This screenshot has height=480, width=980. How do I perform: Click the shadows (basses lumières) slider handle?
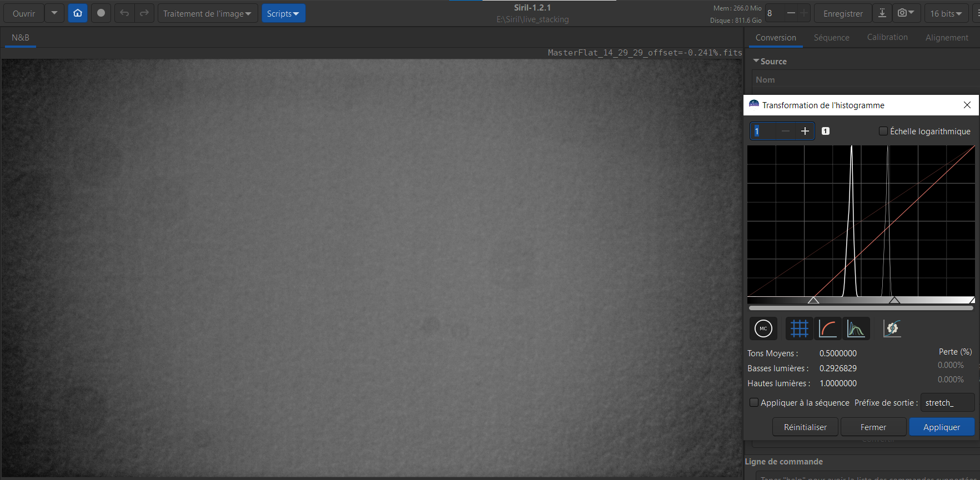[x=813, y=300]
